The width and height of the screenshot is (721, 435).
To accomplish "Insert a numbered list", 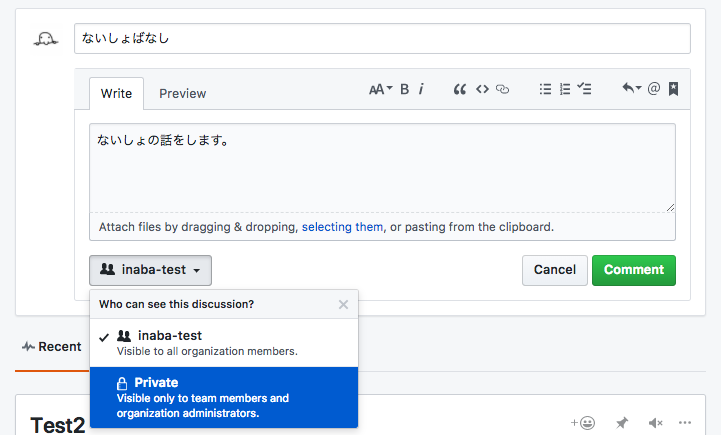I will pyautogui.click(x=565, y=89).
